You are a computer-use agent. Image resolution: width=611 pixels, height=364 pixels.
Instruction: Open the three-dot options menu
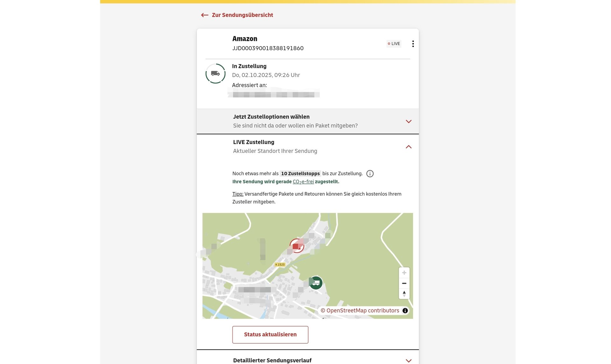pos(413,44)
